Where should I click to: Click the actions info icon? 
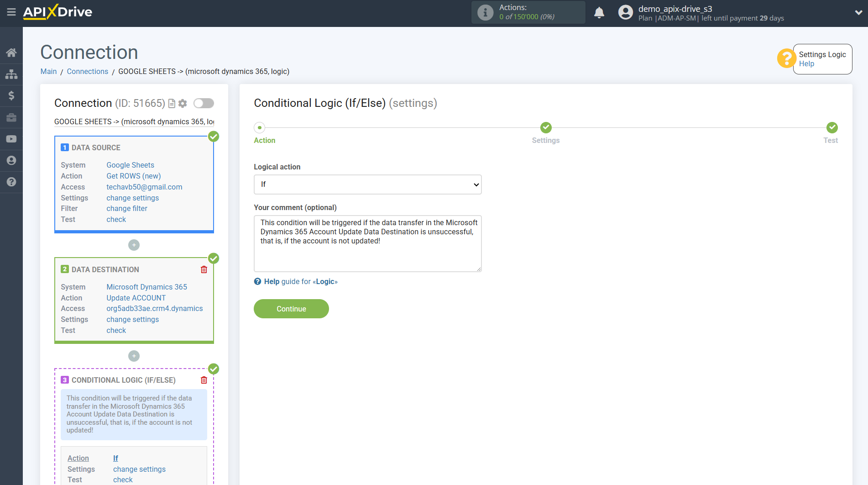click(485, 12)
